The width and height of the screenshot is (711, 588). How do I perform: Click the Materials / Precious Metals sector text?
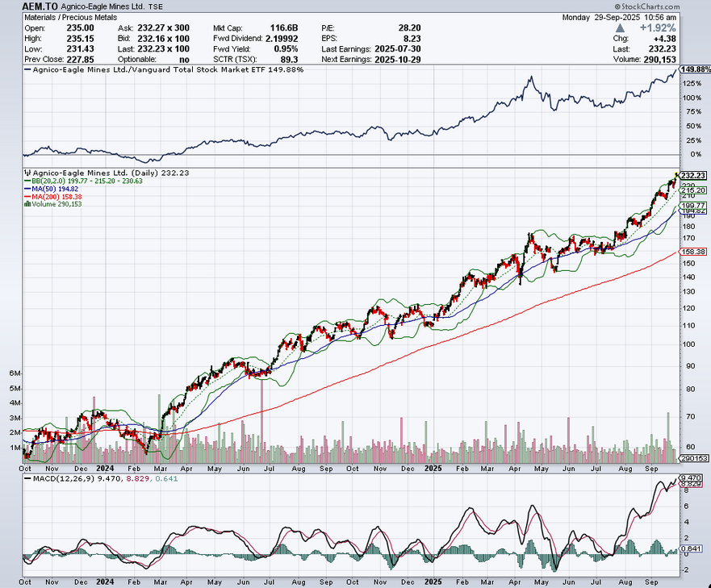click(71, 18)
